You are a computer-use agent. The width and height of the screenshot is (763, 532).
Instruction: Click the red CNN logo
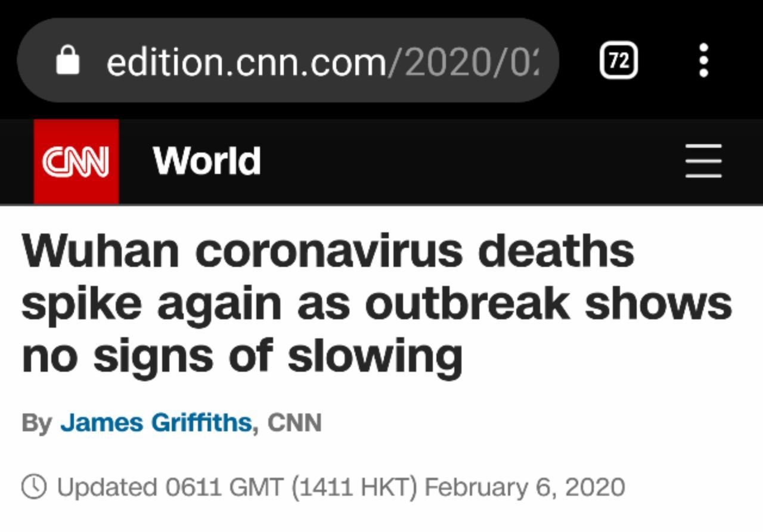[x=76, y=161]
